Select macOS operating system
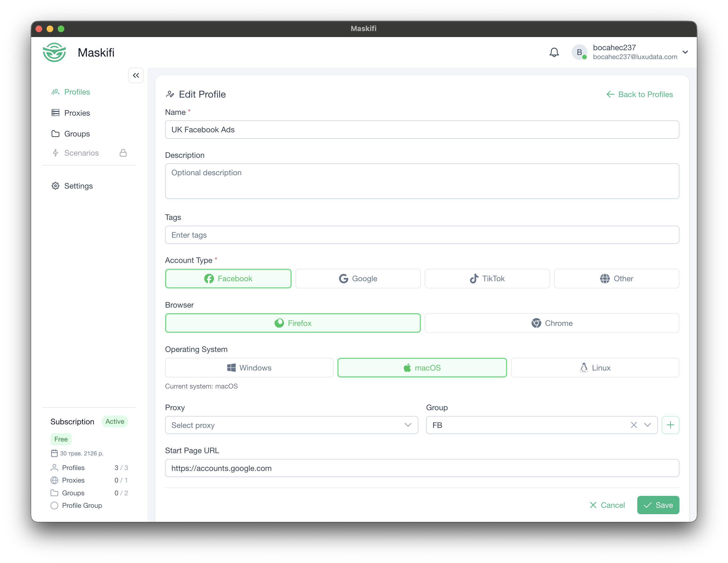The image size is (728, 563). [x=422, y=368]
